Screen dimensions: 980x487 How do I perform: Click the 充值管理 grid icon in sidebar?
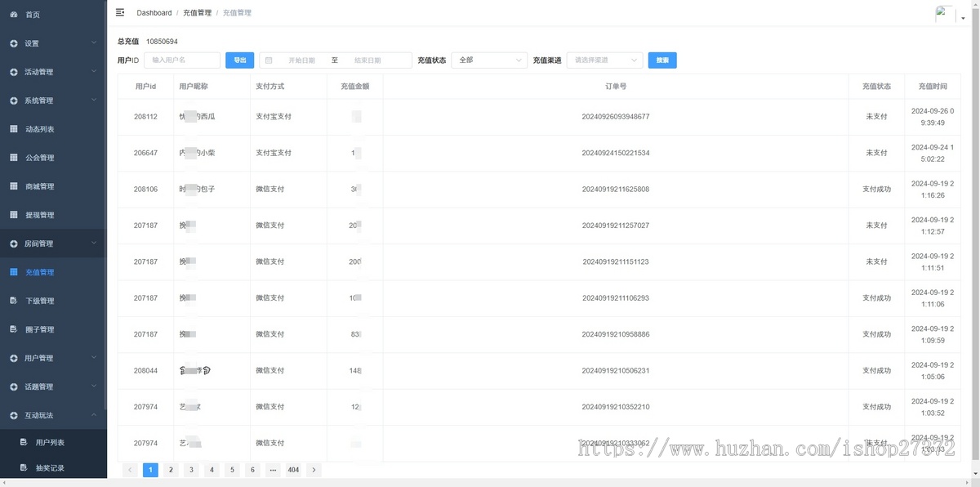(x=14, y=272)
